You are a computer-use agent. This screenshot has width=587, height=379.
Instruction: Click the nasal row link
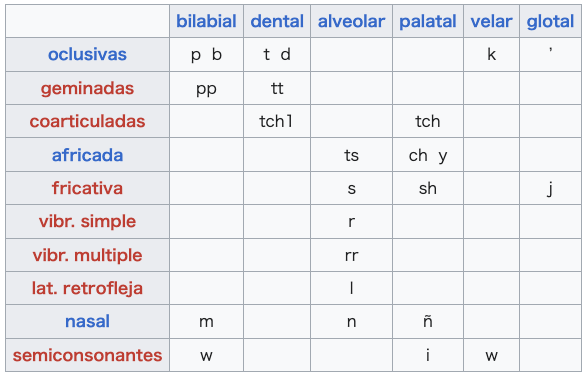pos(87,321)
